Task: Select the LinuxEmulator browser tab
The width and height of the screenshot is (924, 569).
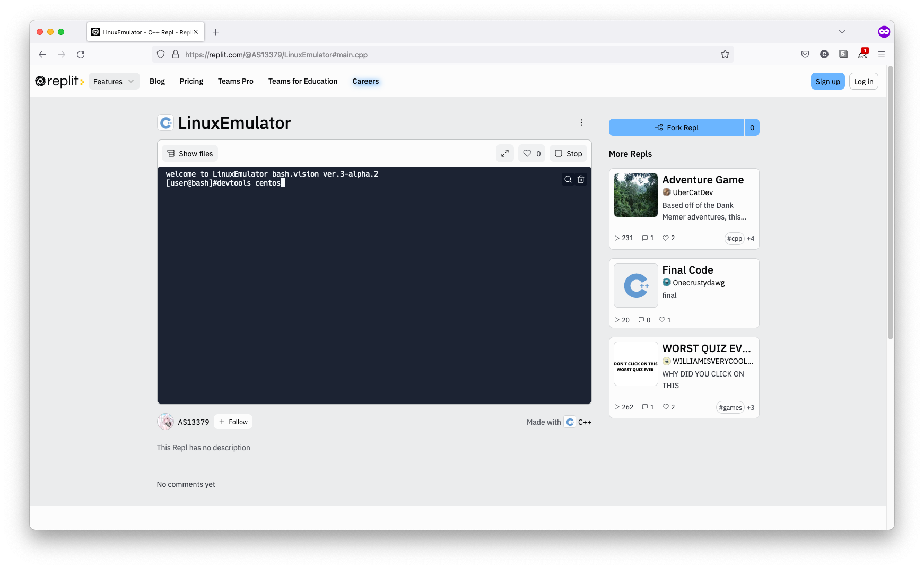Action: click(x=145, y=32)
